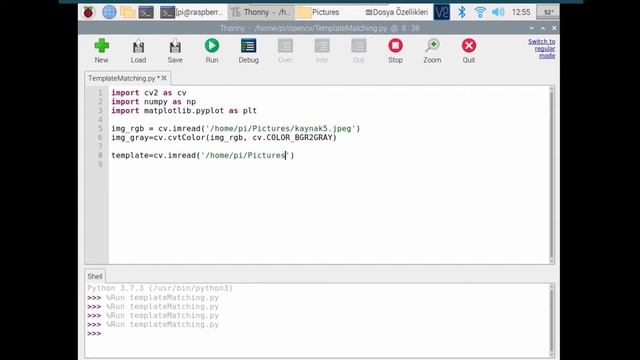
Task: Launch the terminal from the panel
Action: coord(146,13)
